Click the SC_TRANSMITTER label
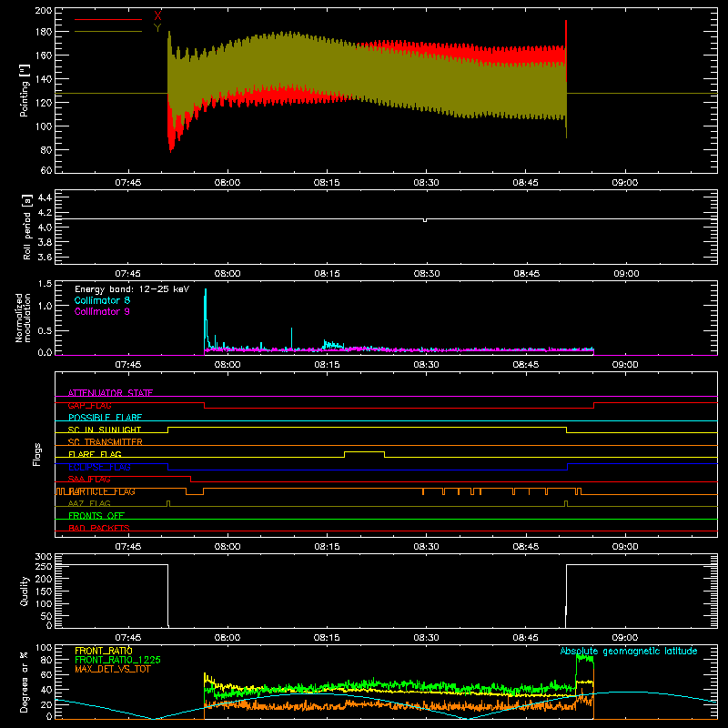The width and height of the screenshot is (728, 728). (x=106, y=441)
